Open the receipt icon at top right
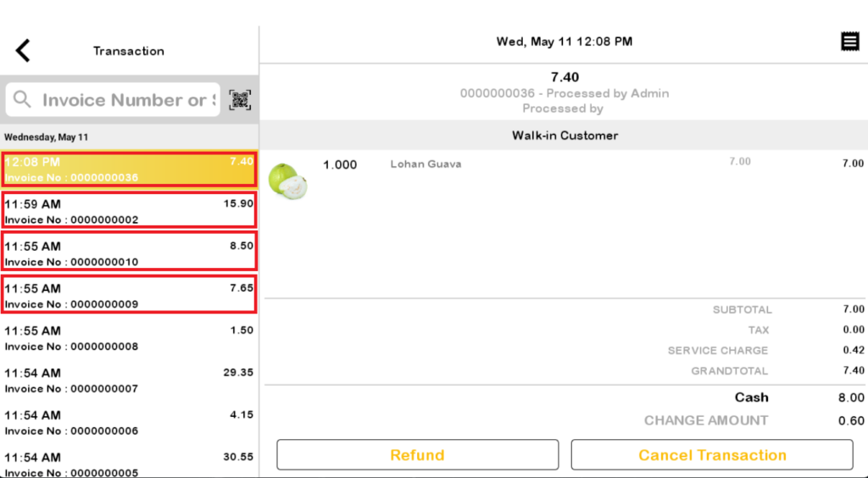 (x=850, y=42)
